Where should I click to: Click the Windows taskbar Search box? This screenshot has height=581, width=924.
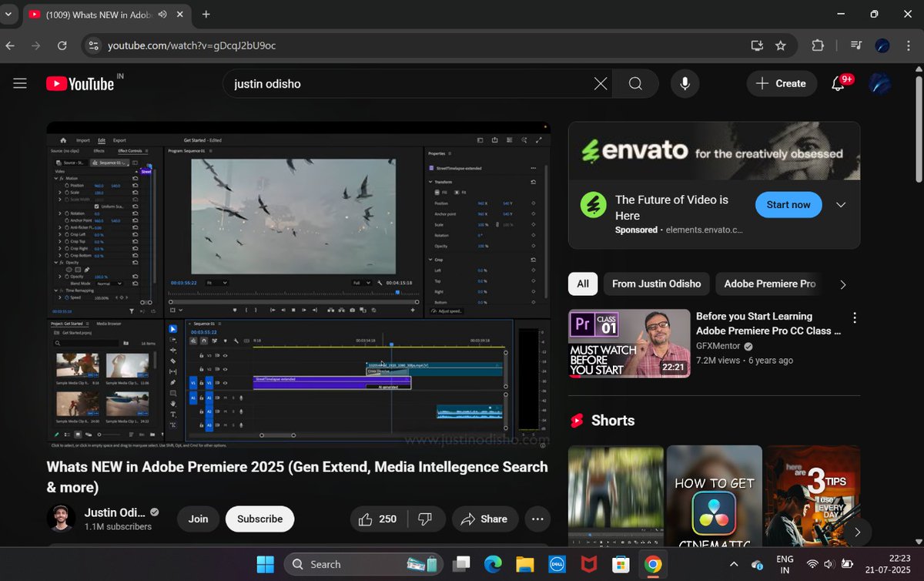click(363, 564)
